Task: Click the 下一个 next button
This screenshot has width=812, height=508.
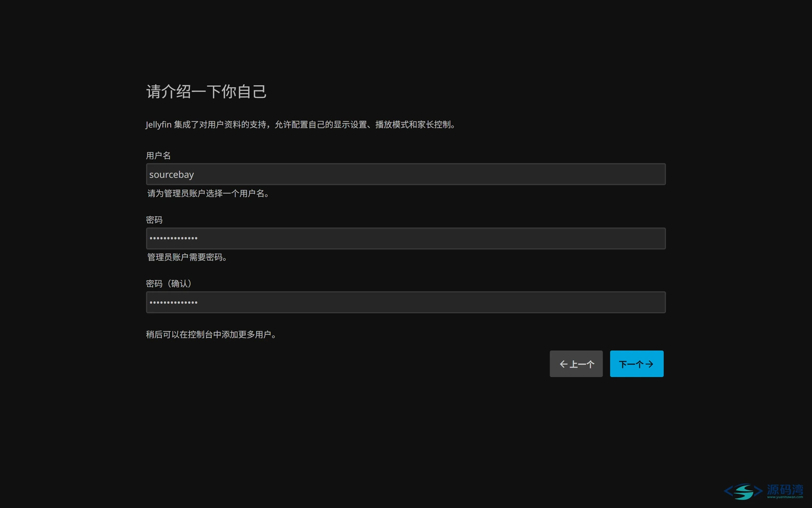Action: [636, 364]
